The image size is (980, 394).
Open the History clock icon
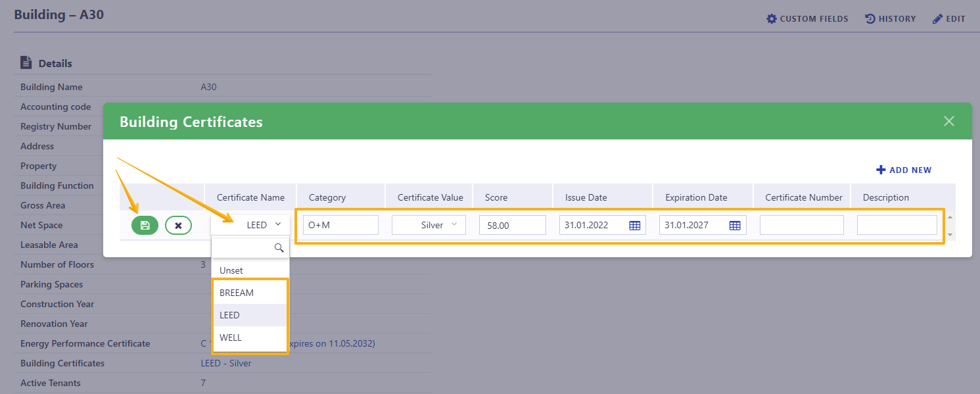pyautogui.click(x=870, y=18)
